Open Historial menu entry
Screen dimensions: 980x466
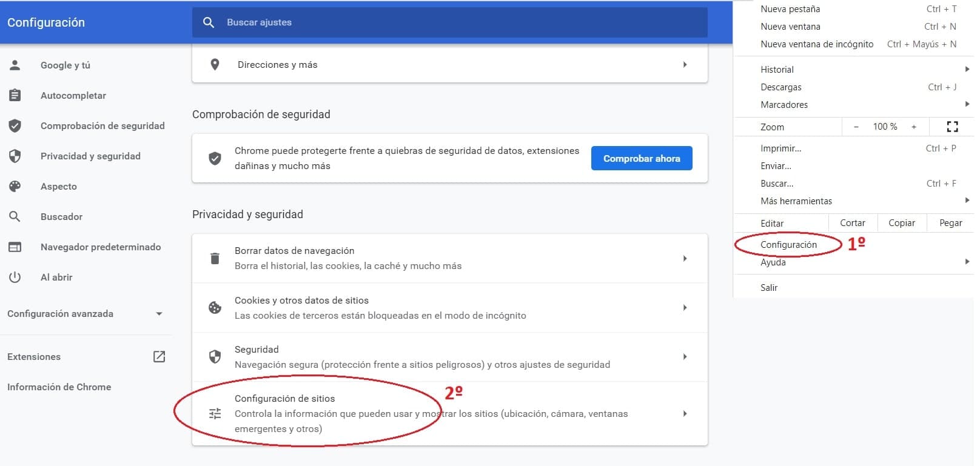click(x=777, y=69)
